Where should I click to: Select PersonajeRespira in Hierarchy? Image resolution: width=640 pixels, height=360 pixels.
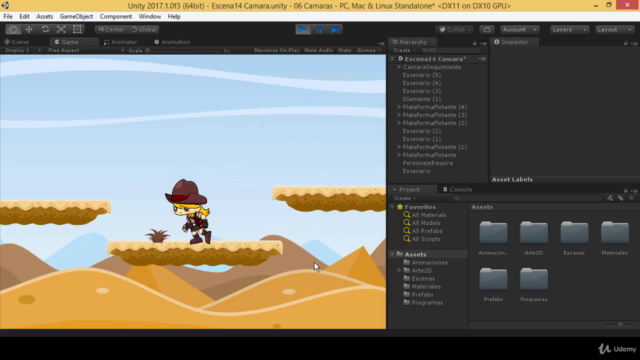click(x=427, y=163)
